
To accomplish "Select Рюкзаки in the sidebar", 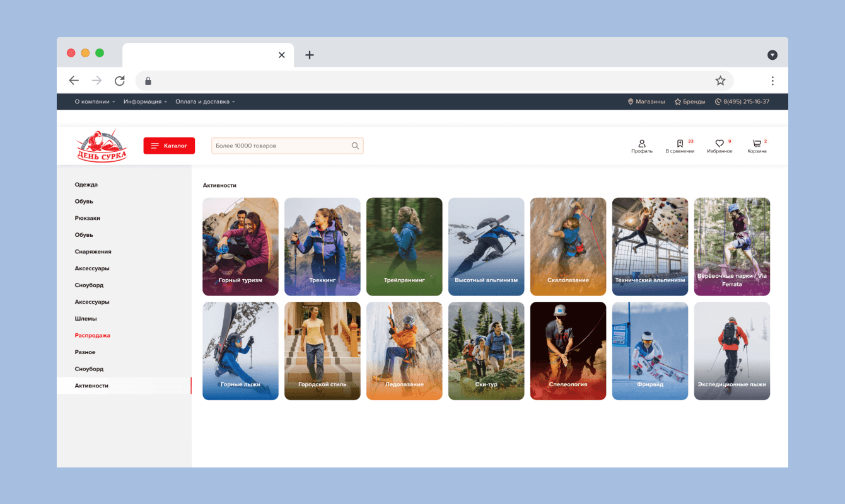I will pyautogui.click(x=88, y=218).
